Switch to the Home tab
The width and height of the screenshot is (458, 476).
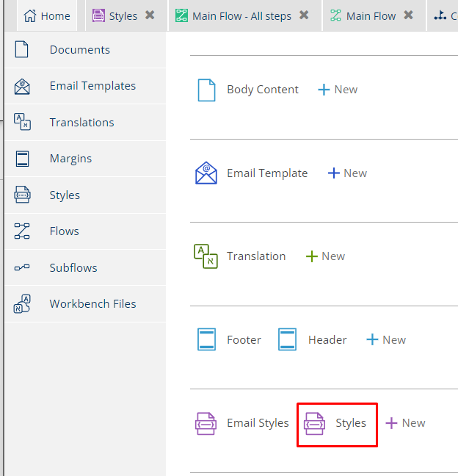[x=47, y=16]
